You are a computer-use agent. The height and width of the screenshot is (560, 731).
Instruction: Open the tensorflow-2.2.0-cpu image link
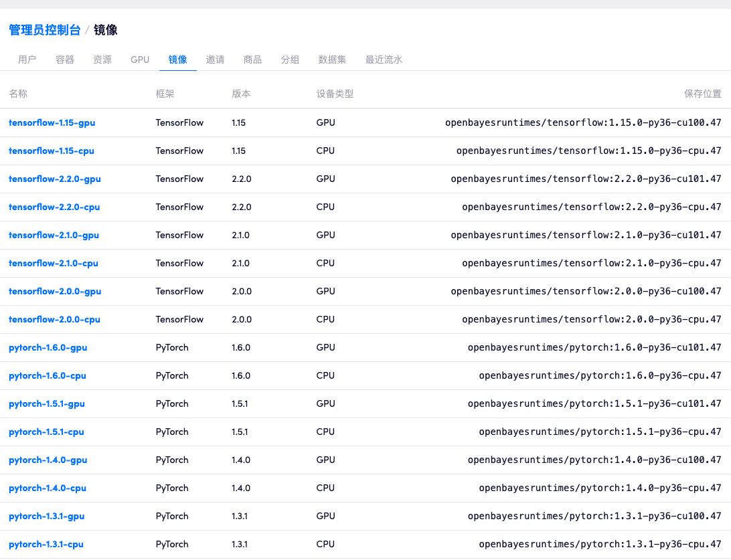54,207
